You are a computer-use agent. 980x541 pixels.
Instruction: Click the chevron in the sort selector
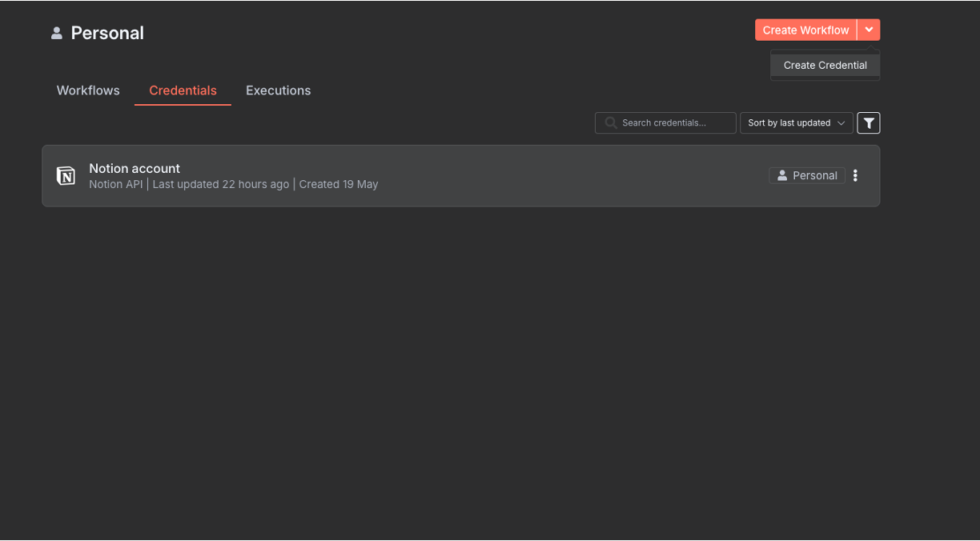(841, 123)
